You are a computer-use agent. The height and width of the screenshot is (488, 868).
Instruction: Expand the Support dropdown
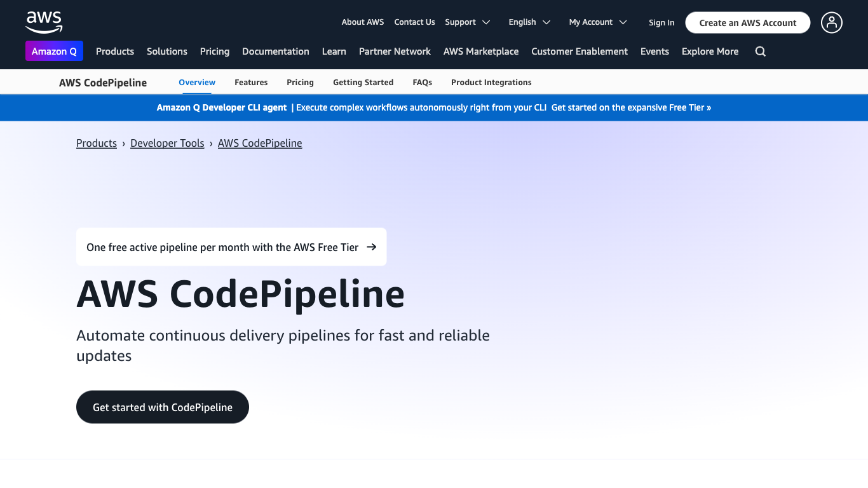coord(468,22)
